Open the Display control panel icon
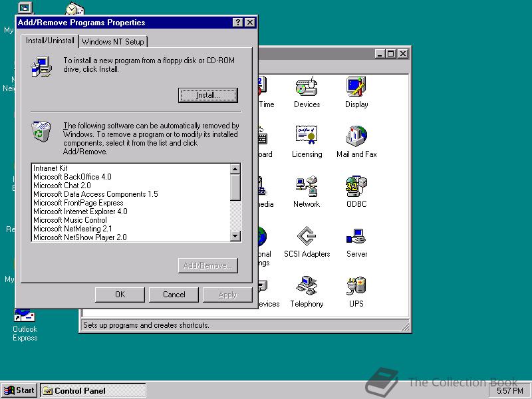Viewport: 532px width, 399px height. pos(356,92)
